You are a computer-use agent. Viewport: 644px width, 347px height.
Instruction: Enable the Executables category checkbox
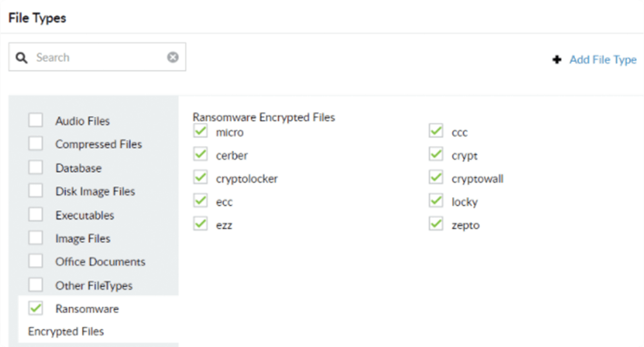[36, 214]
